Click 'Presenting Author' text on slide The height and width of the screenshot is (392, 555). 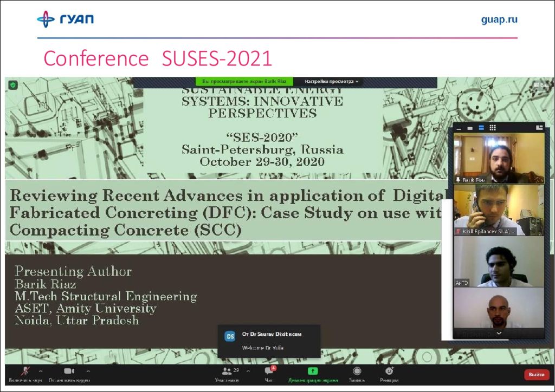click(x=73, y=271)
